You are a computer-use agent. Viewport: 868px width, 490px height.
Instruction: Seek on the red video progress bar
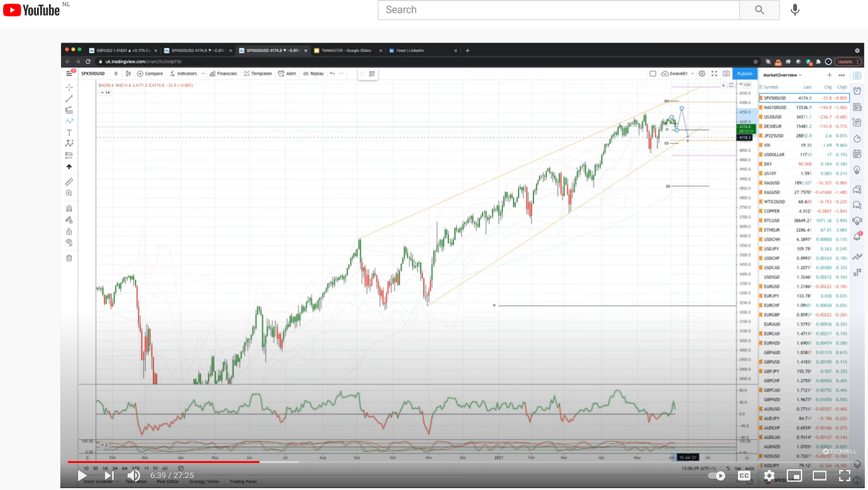coord(163,462)
